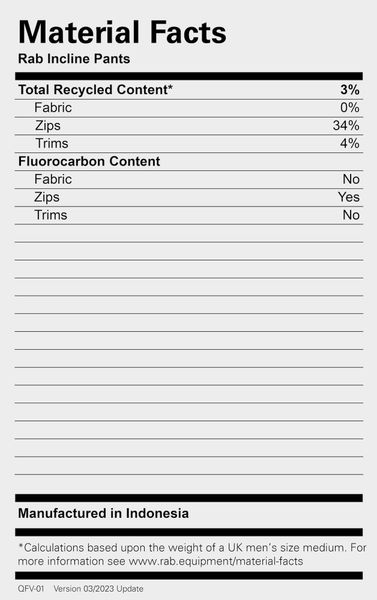Click the 4% trims recycled value
The image size is (377, 600).
tap(350, 143)
